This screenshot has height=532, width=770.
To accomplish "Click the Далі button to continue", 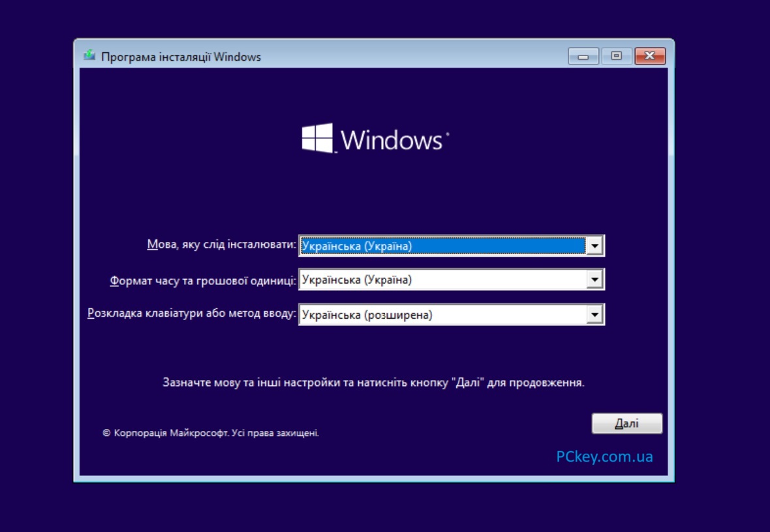I will click(x=626, y=423).
